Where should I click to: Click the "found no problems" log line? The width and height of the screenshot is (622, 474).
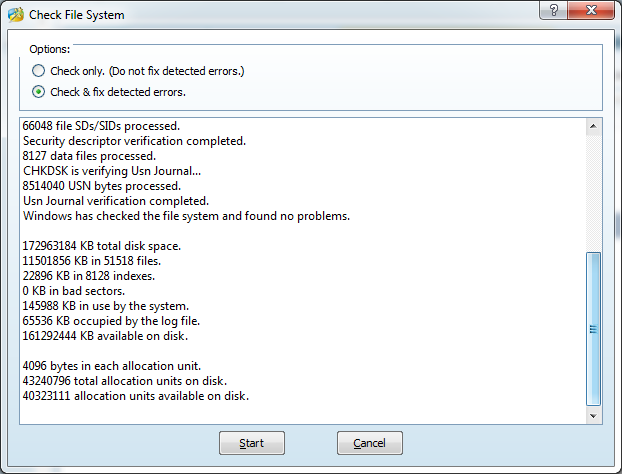[186, 216]
